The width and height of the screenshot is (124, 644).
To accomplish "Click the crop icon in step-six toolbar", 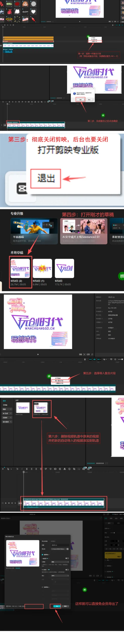I will 74,469.
